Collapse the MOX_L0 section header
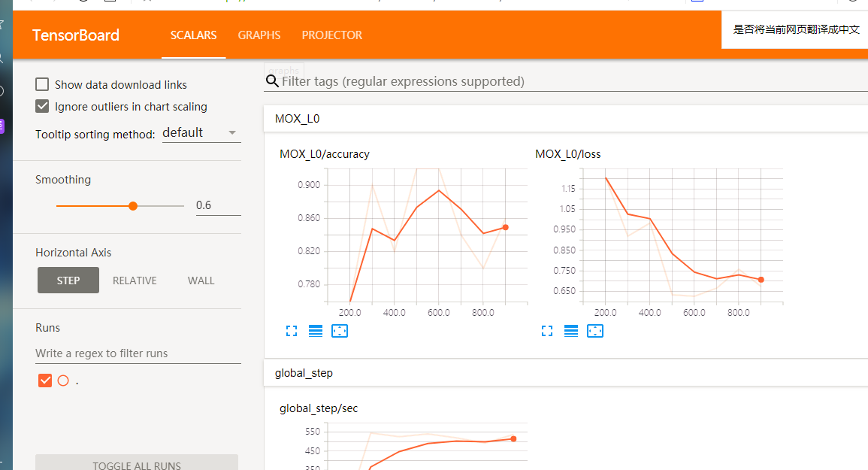 point(566,119)
